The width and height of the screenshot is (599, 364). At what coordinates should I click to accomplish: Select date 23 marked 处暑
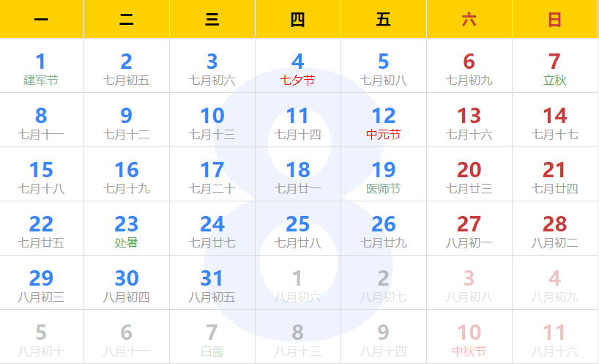(127, 230)
